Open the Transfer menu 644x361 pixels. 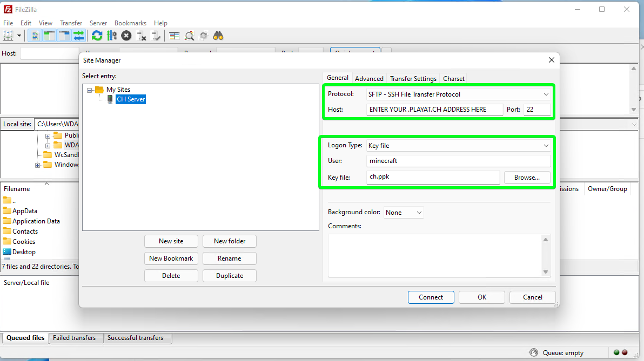point(71,23)
